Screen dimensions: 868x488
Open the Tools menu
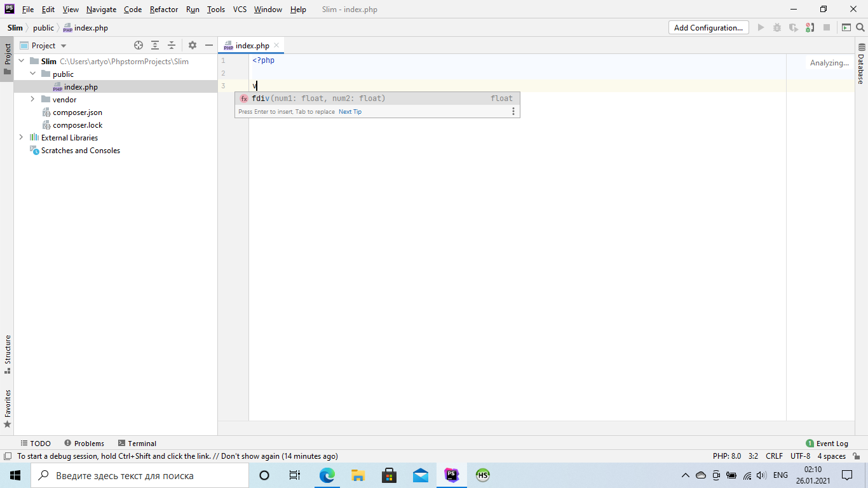216,10
